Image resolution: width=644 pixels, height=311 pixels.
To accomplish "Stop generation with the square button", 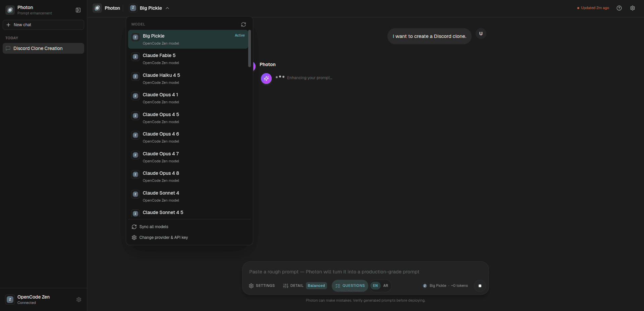I will [x=480, y=286].
